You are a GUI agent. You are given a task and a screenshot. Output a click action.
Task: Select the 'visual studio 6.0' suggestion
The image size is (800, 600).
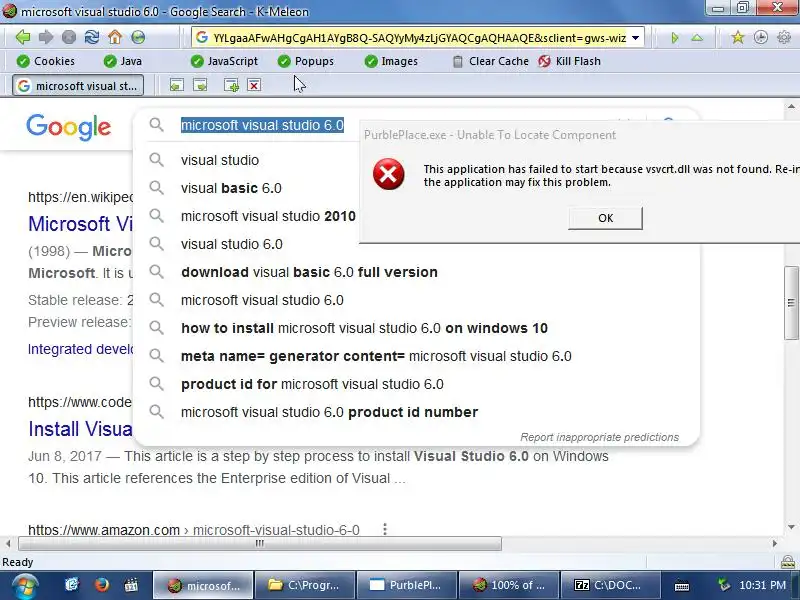[232, 244]
